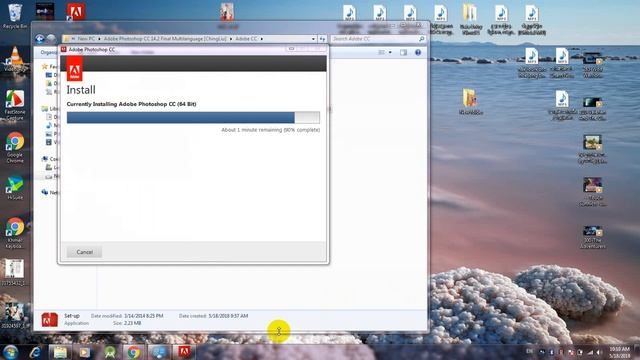Open the Windows Start menu

click(x=10, y=352)
